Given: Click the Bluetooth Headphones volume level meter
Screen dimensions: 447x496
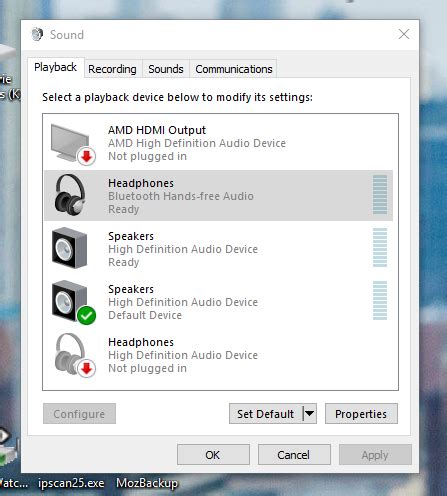Looking at the screenshot, I should [380, 195].
